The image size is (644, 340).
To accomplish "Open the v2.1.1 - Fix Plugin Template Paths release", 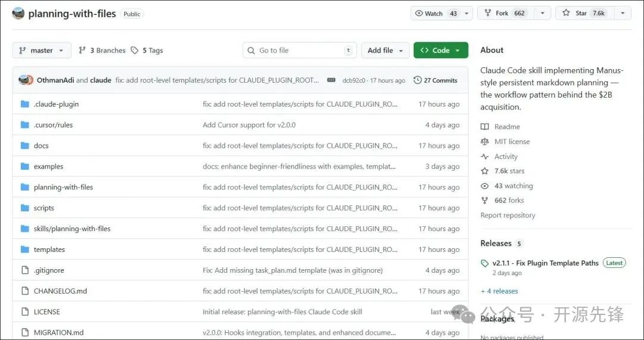I will [x=546, y=263].
